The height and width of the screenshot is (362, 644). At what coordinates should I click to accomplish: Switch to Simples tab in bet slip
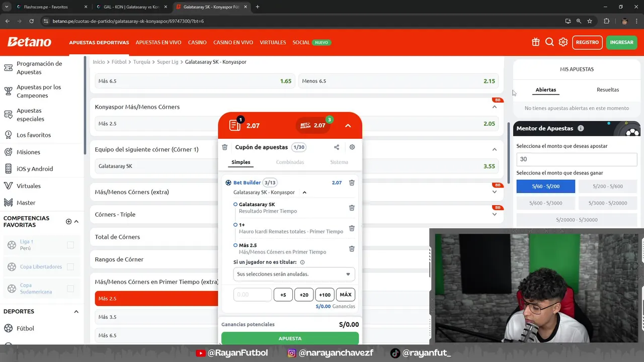tap(241, 162)
